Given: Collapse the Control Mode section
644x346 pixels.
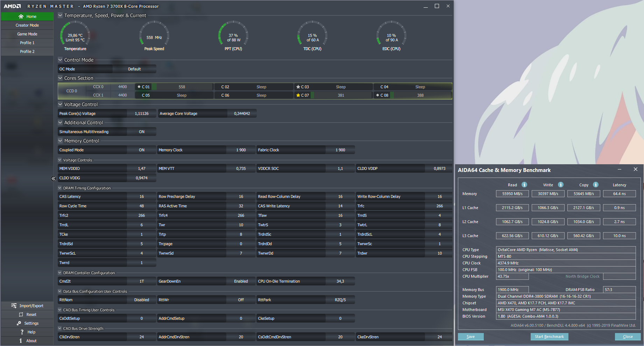Looking at the screenshot, I should pos(60,60).
